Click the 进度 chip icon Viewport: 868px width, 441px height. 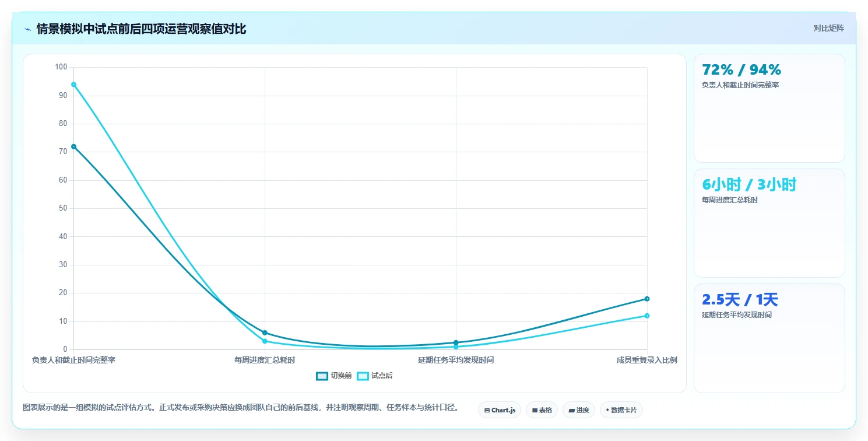click(571, 411)
